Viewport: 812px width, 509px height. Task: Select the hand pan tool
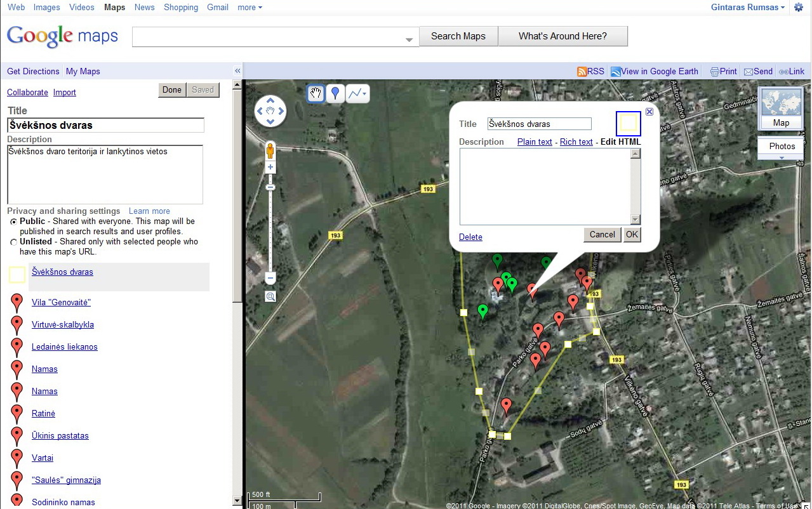coord(316,94)
